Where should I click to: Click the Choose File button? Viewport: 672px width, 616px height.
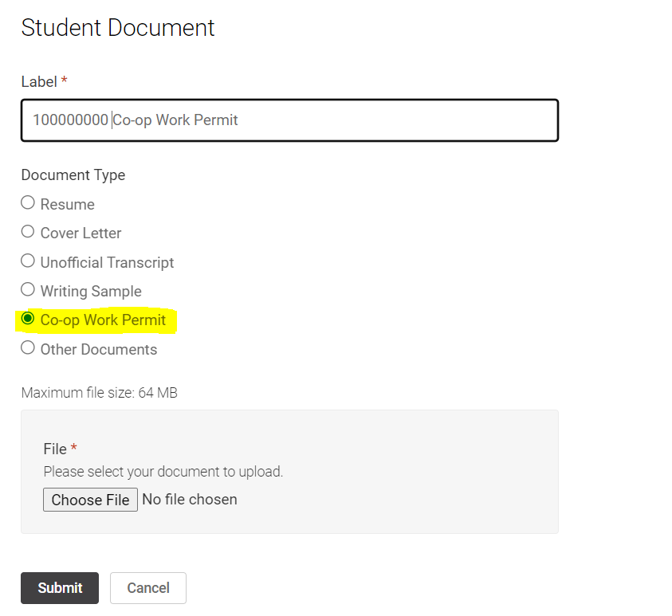point(90,500)
